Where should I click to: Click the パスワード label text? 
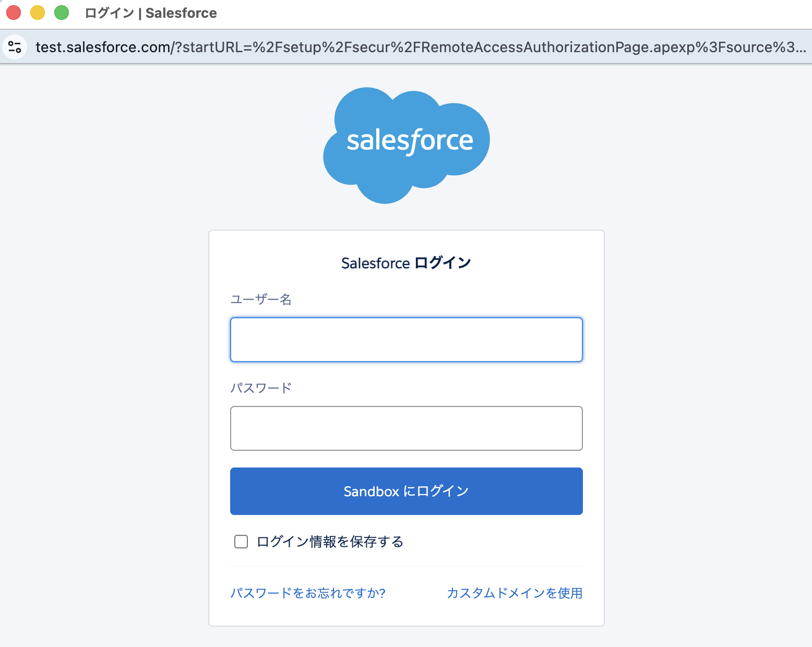pyautogui.click(x=261, y=388)
